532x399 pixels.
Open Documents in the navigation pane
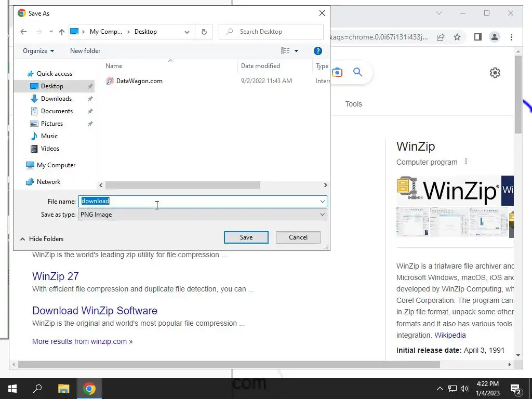coord(57,111)
